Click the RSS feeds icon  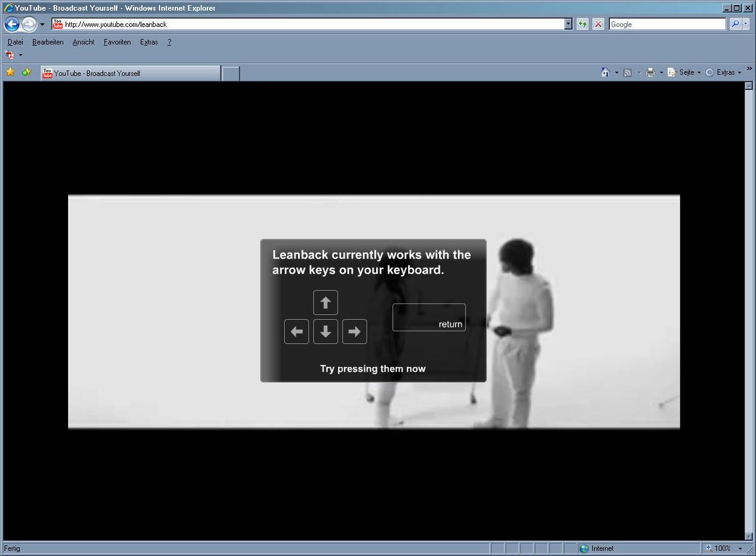627,72
